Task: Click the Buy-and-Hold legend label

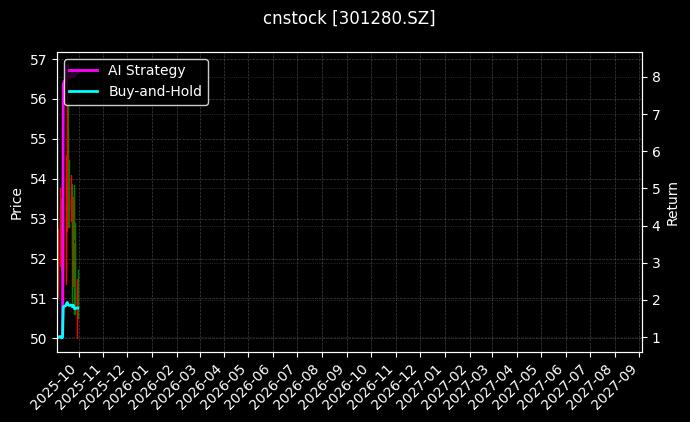Action: (155, 90)
